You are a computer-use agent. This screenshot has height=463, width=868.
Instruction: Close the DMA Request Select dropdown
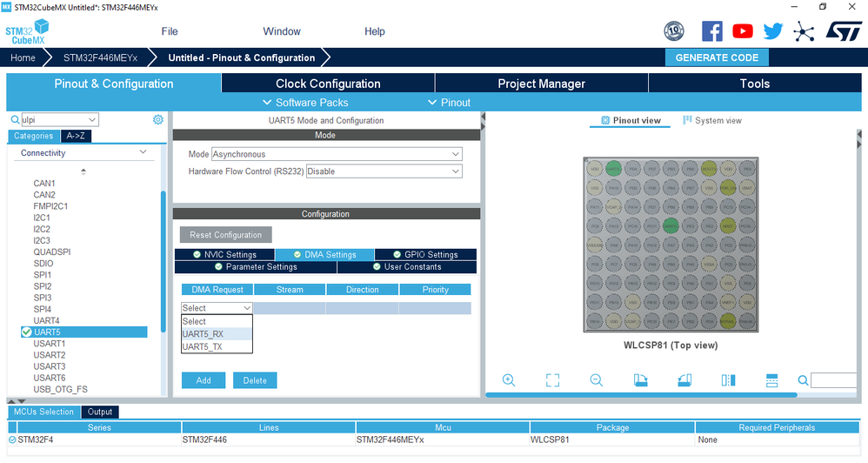[217, 308]
